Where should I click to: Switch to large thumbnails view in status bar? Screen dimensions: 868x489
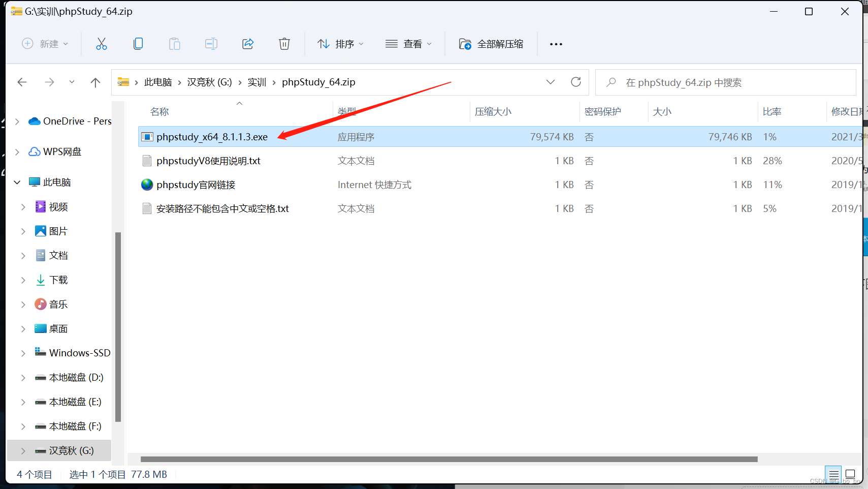[851, 474]
